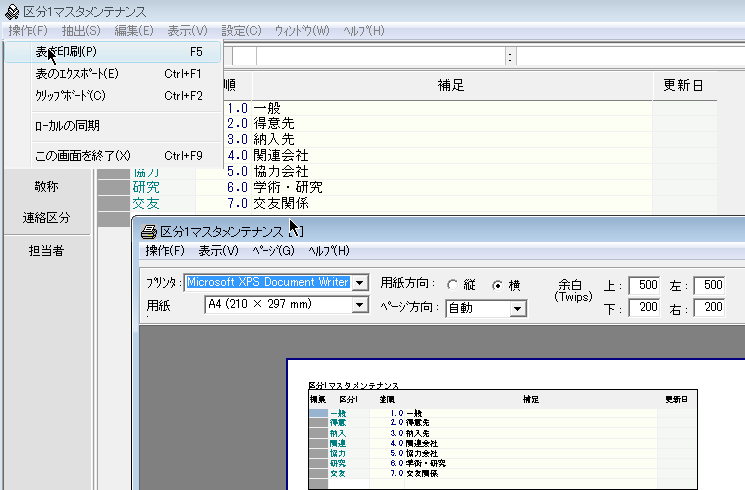Click Microsoft XPS Document Writer printer field
The width and height of the screenshot is (745, 490).
coord(268,282)
